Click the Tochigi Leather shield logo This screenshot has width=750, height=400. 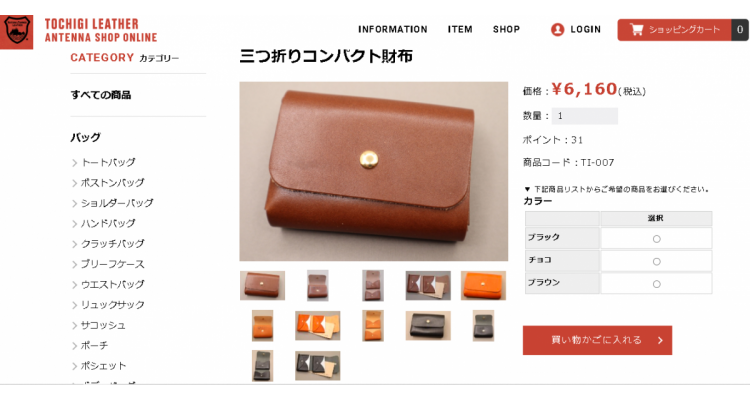[x=17, y=32]
